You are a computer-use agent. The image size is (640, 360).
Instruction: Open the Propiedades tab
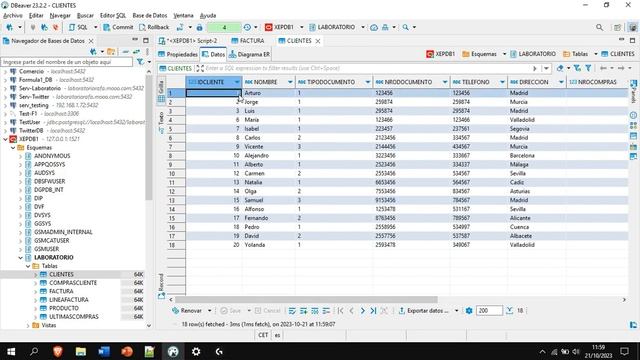click(178, 54)
